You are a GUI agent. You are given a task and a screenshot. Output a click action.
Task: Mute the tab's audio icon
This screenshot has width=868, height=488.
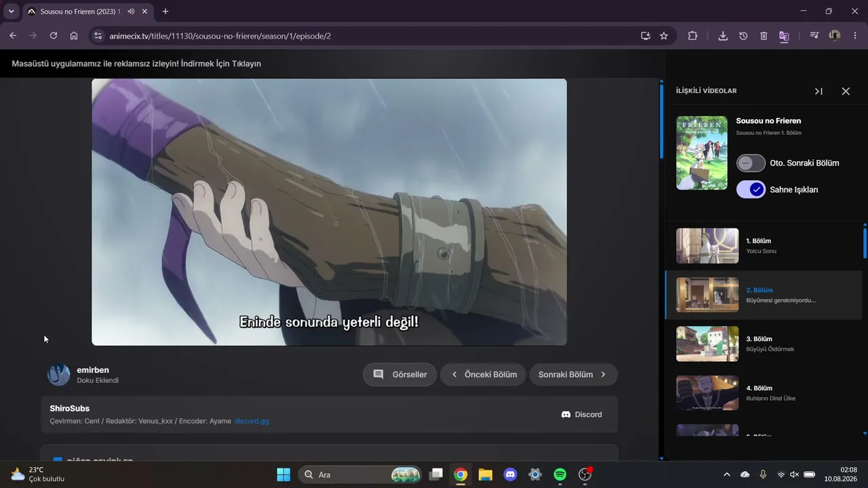click(x=130, y=12)
